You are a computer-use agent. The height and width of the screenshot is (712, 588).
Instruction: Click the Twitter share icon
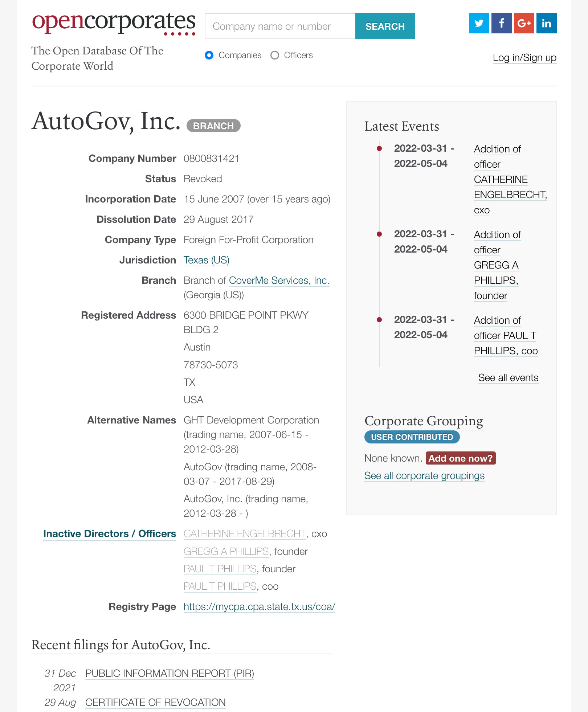[x=479, y=23]
